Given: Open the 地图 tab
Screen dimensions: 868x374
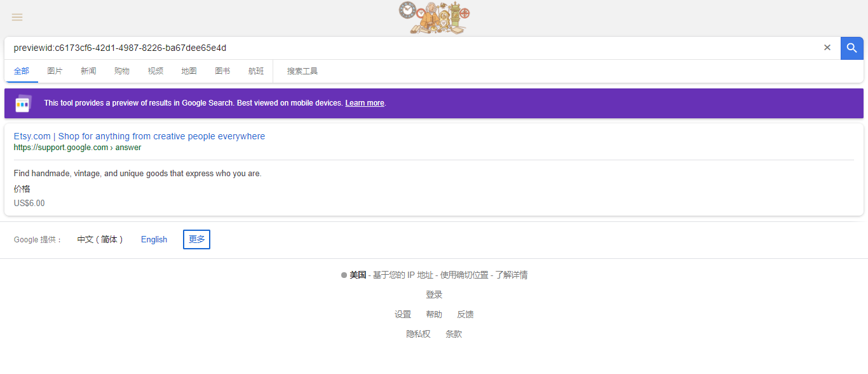Looking at the screenshot, I should pyautogui.click(x=189, y=71).
